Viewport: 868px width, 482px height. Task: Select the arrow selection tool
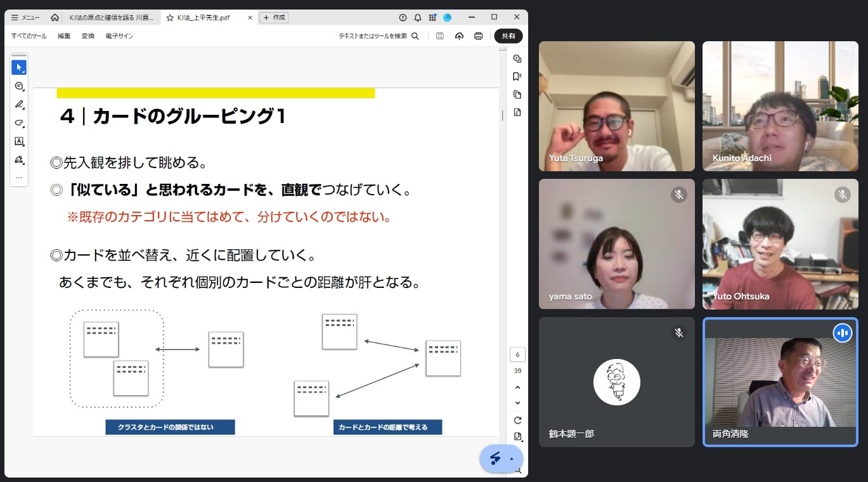[18, 67]
